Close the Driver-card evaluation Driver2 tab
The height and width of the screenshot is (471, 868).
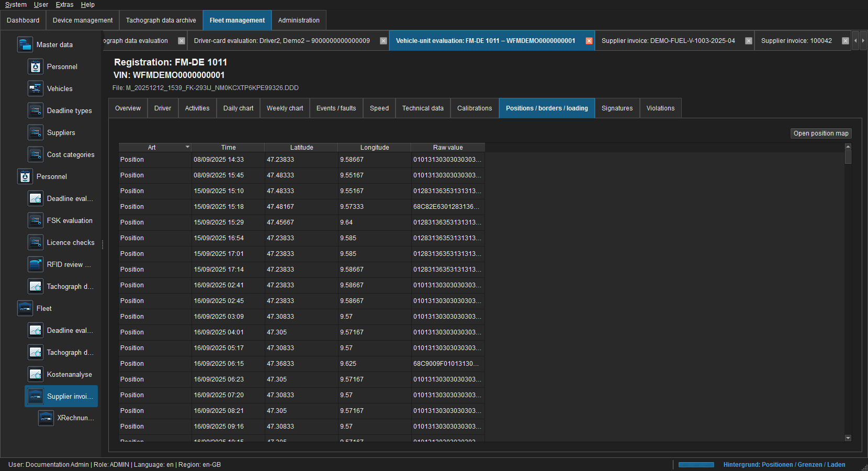coord(384,41)
